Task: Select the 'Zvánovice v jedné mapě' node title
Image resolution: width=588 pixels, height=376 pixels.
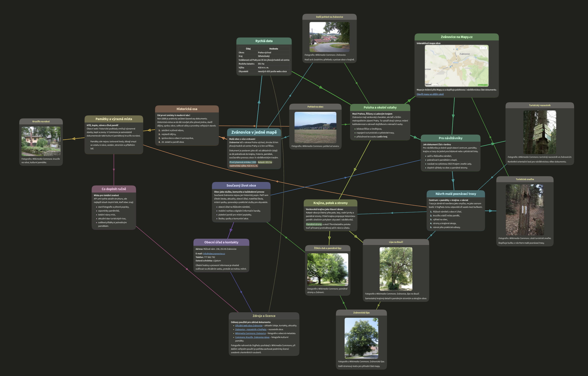Action: [x=254, y=132]
